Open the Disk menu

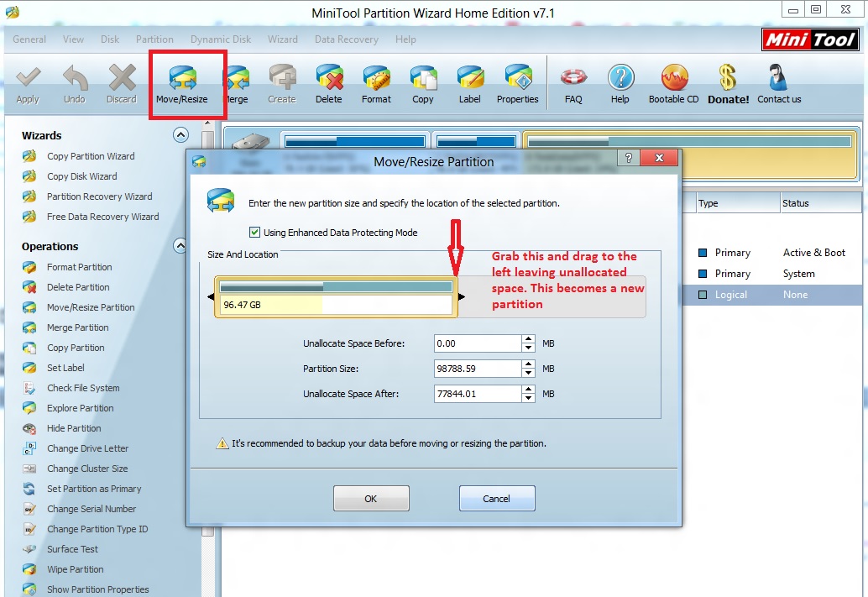(110, 39)
